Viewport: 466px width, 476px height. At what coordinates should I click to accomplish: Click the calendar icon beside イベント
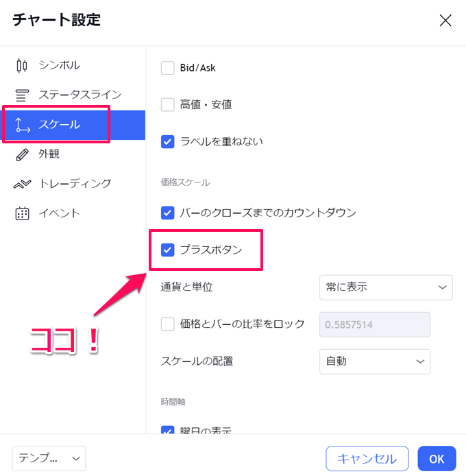click(x=22, y=213)
